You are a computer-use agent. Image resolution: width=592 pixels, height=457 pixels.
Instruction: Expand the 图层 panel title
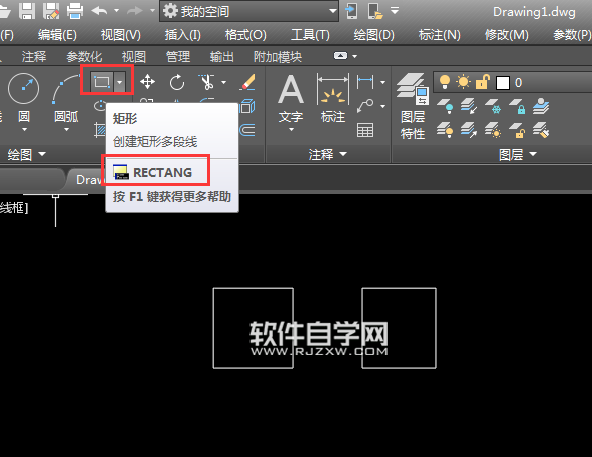[518, 154]
